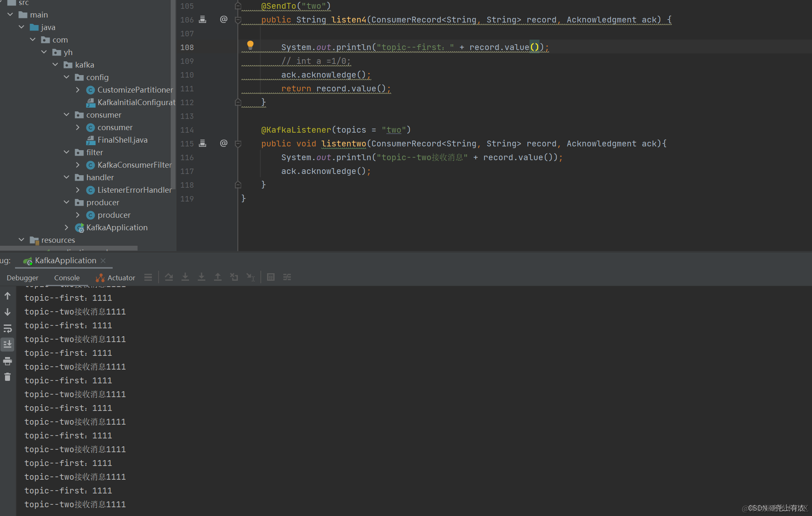
Task: Click the Clear All trash icon in console
Action: pos(8,377)
